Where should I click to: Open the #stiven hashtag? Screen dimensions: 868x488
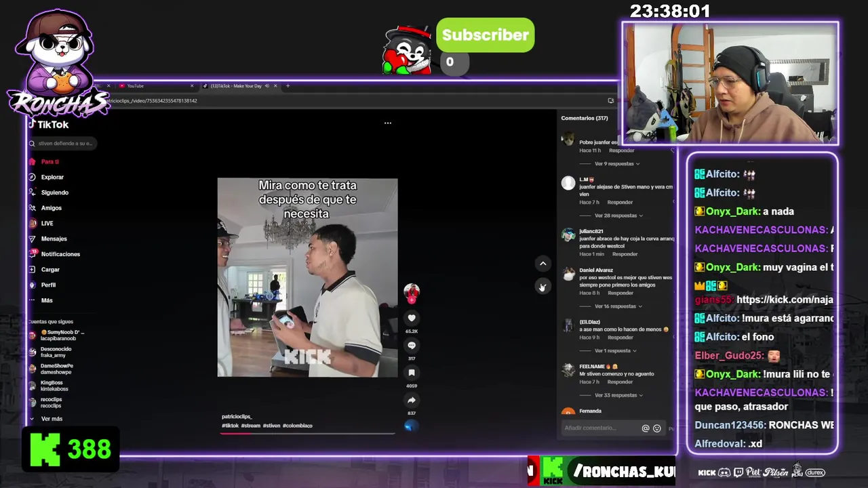(271, 426)
